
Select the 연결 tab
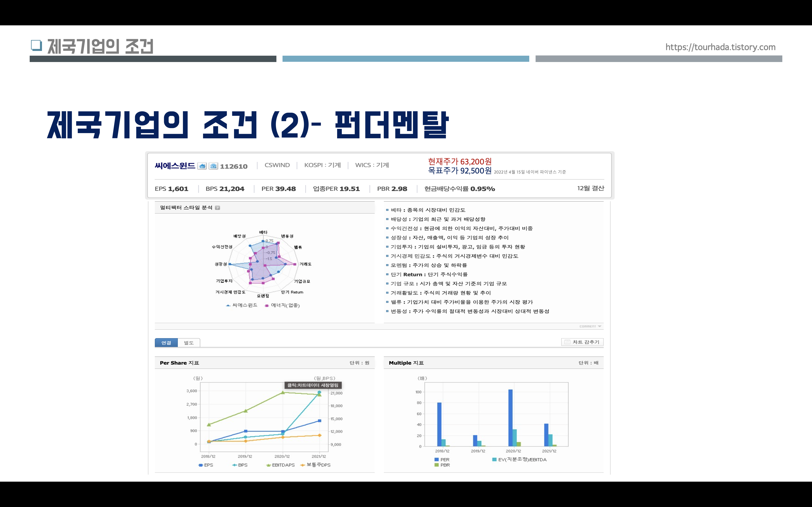[x=166, y=343]
